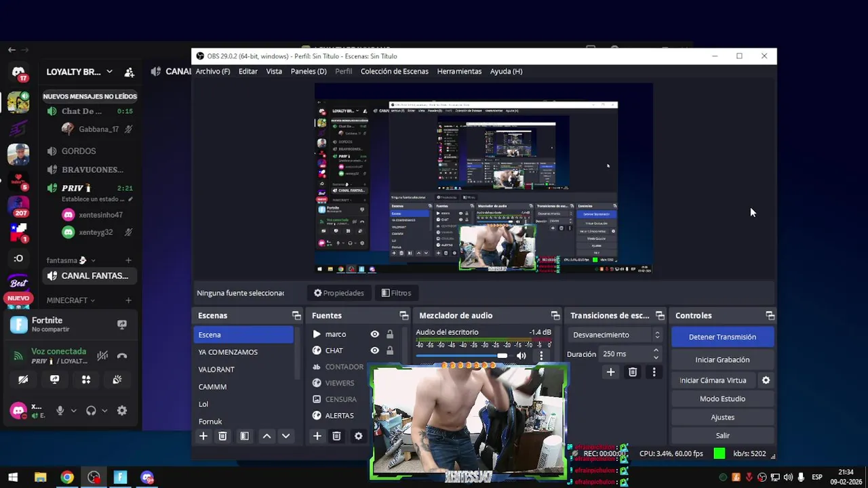Hide the CHAT source
The image size is (868, 488).
(374, 350)
